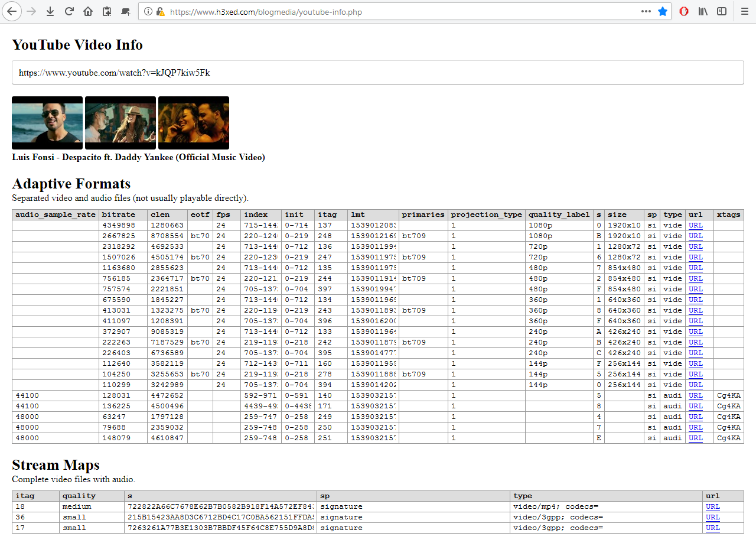Screen dimensions: 756x559
Task: Click the clipboard paste toolbar icon
Action: tap(107, 11)
